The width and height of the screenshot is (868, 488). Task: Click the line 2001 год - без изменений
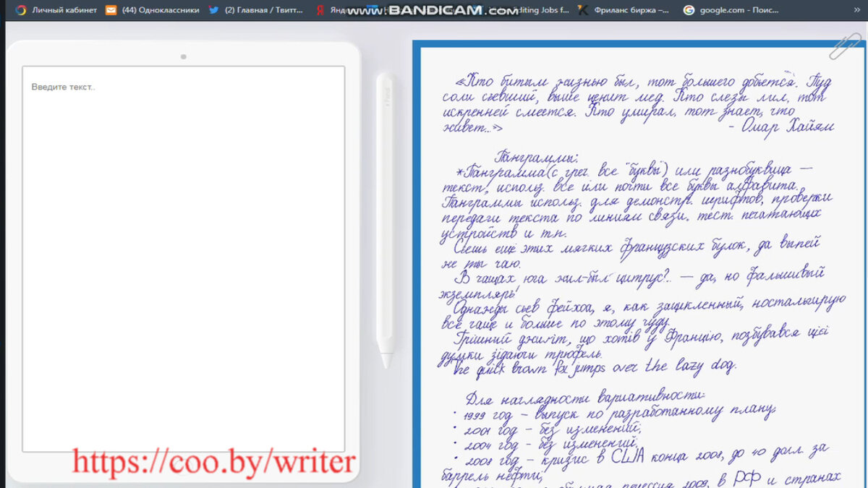(553, 429)
